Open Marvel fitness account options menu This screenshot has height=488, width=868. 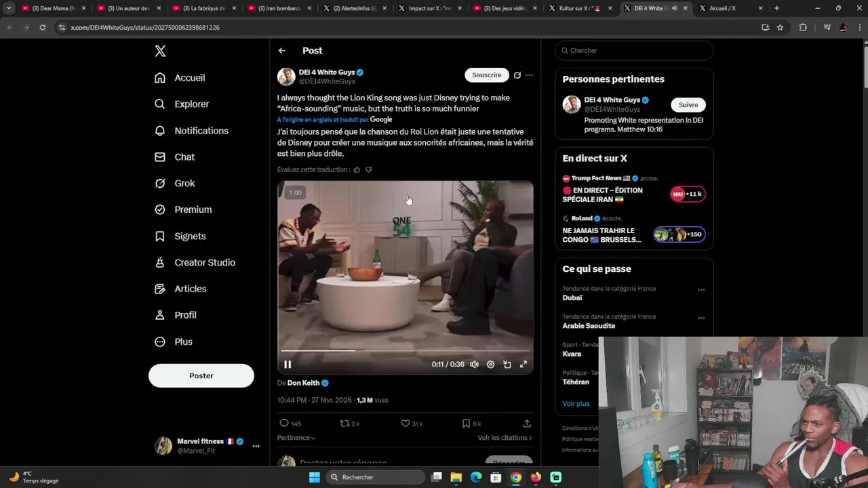pos(256,446)
